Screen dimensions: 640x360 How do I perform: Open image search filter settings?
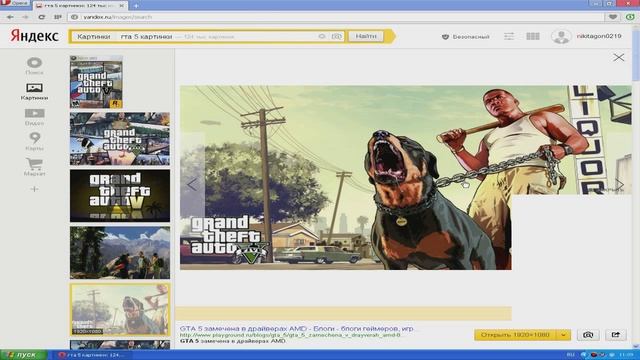[509, 36]
